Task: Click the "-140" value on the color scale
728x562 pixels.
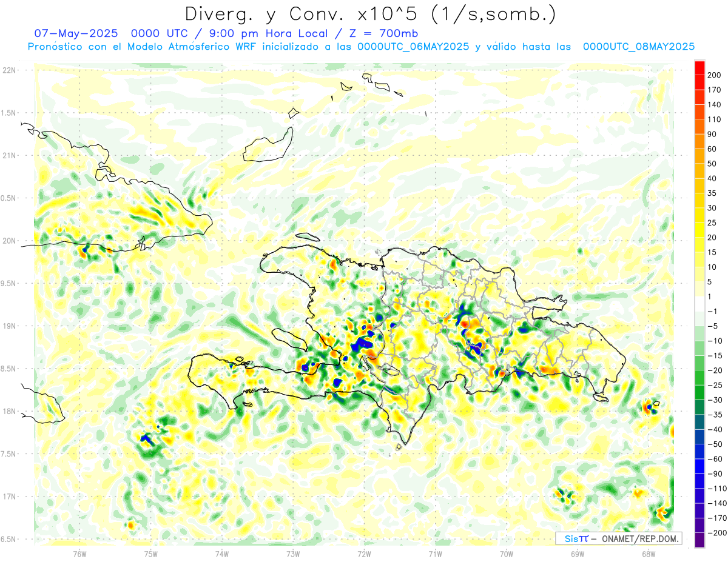Action: point(716,503)
